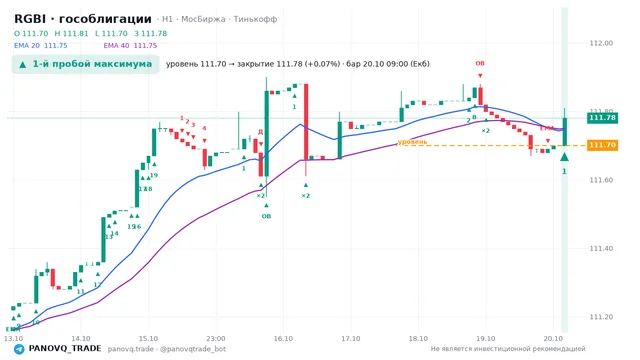Click the 'Не является инвестиционной рекомендацией' disclaimer
This screenshot has width=640, height=360.
click(x=508, y=349)
